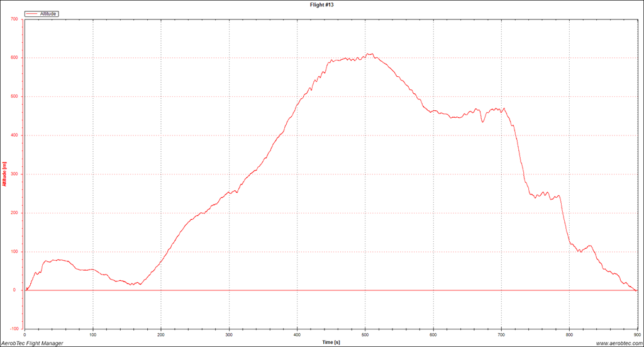The height and width of the screenshot is (347, 644).
Task: Pick the 200 tick label on the altitude axis
Action: coord(14,213)
